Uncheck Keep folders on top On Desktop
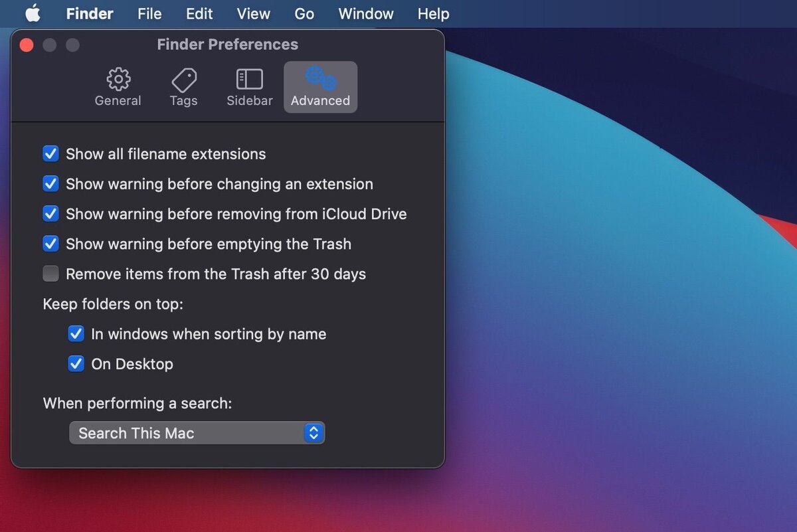Screen dimensions: 797x532 [76, 364]
